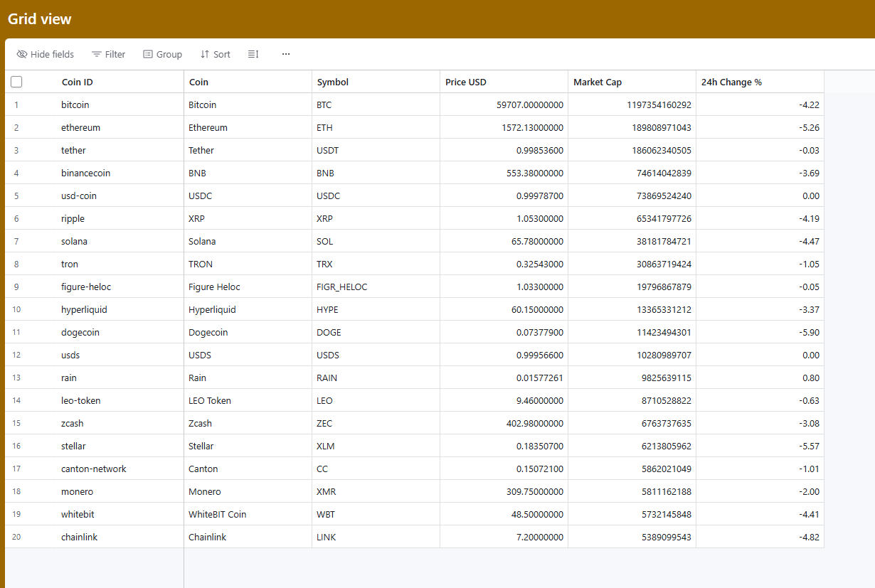
Task: Click the Hide fields eye icon
Action: (21, 54)
